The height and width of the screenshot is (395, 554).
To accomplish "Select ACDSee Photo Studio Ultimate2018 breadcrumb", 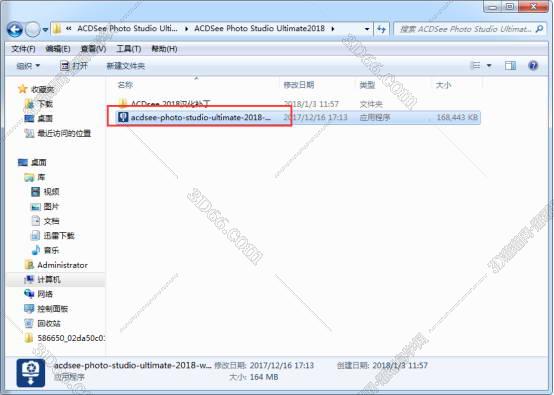I will tap(259, 29).
